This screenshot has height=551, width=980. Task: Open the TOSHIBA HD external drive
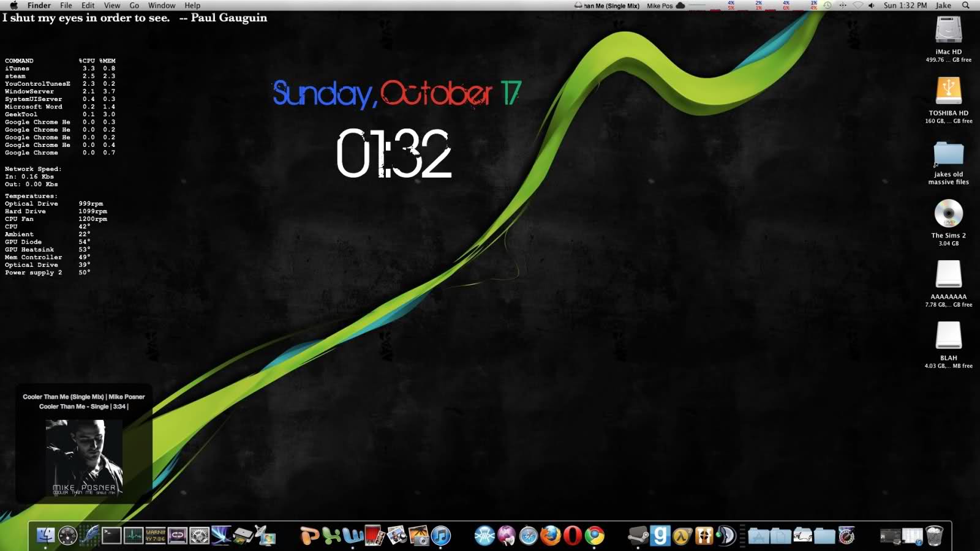[x=948, y=91]
